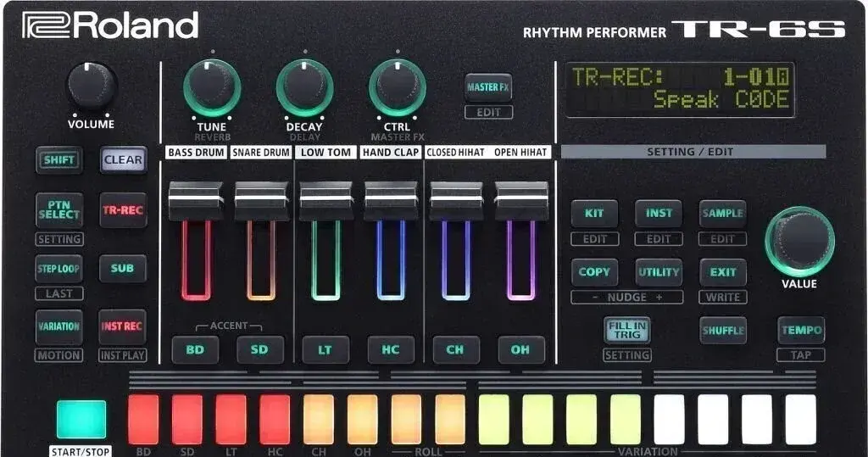Click the CLOSED HIHAT fader cap
The height and width of the screenshot is (457, 868).
pos(456,201)
